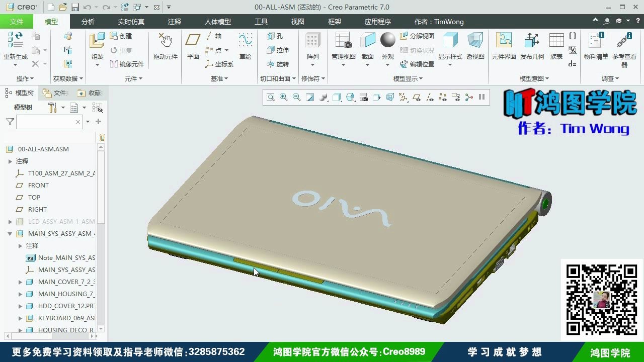
Task: Switch to the 工具 ribbon tab
Action: click(x=261, y=22)
